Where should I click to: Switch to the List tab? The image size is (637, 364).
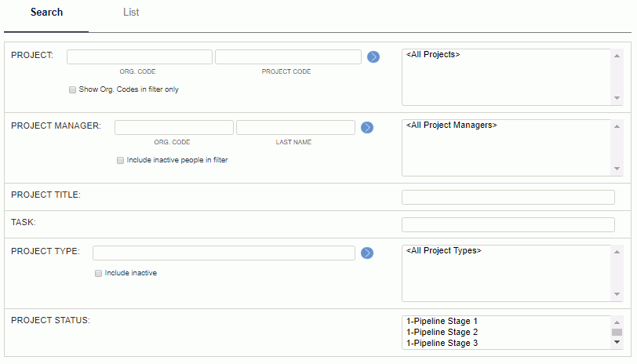(x=131, y=13)
